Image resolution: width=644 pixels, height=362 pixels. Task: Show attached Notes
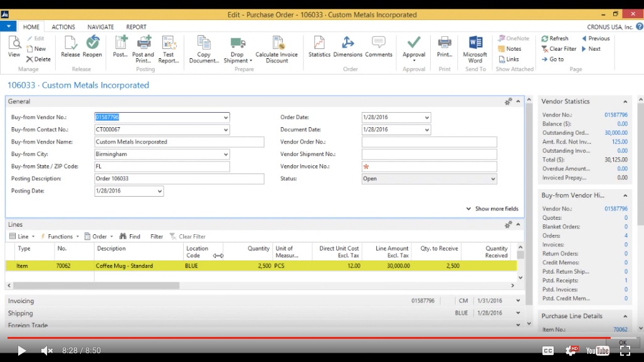pos(509,48)
